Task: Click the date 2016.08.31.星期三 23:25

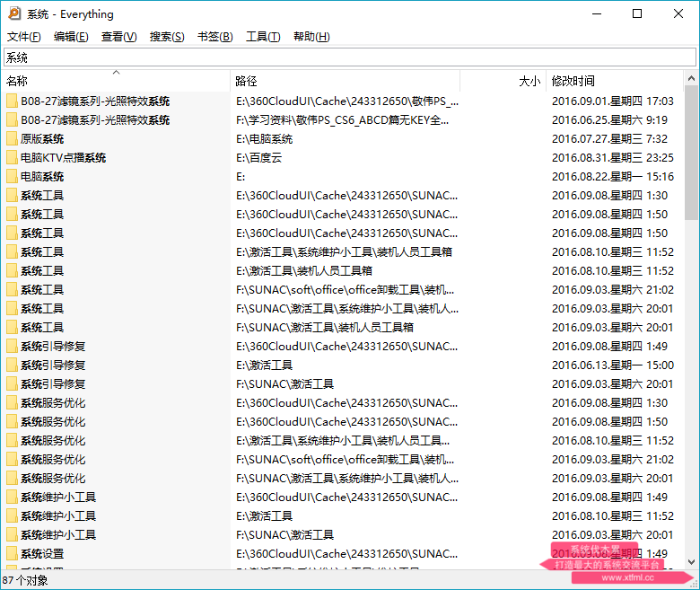Action: (612, 158)
